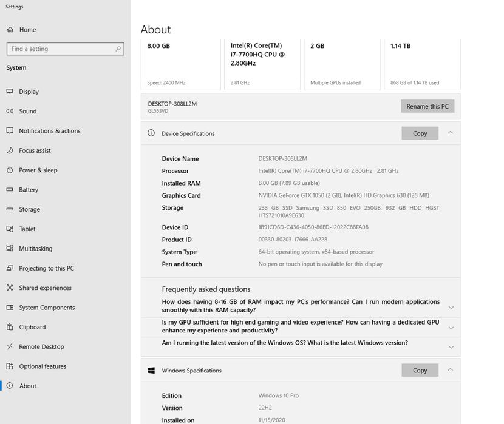Click the Clipboard icon
504x424 pixels.
click(10, 327)
